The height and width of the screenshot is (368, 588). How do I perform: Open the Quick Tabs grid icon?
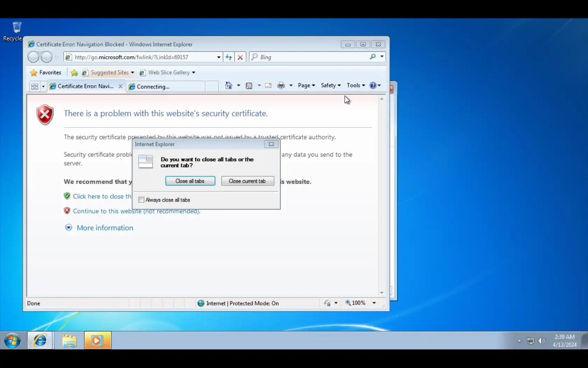click(34, 86)
